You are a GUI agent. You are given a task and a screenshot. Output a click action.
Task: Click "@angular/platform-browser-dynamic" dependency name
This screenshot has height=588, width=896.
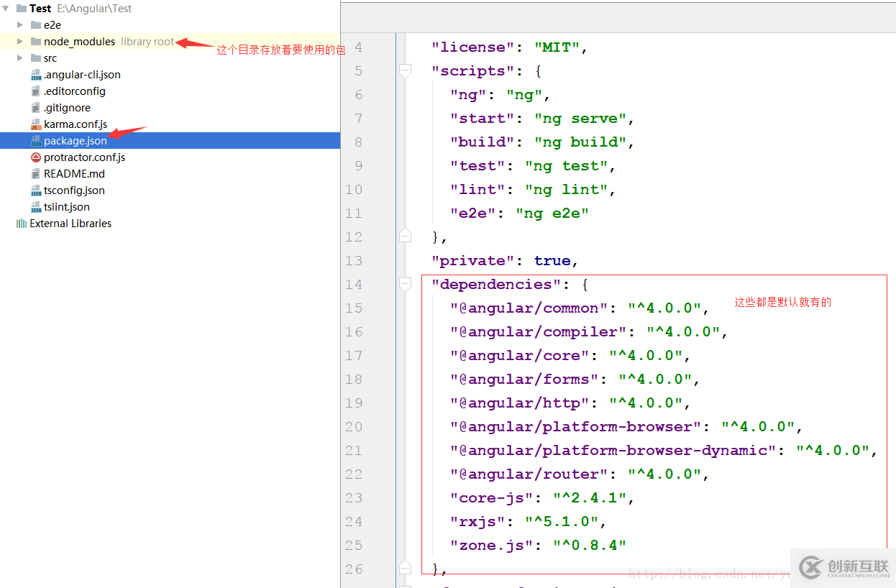click(x=613, y=451)
